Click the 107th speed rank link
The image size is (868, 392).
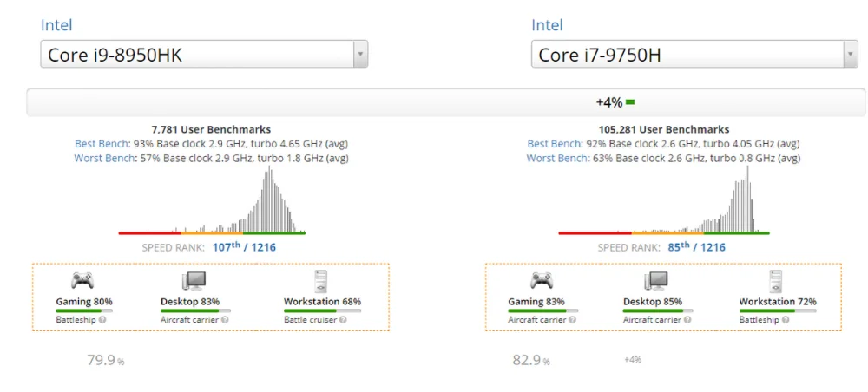point(225,247)
